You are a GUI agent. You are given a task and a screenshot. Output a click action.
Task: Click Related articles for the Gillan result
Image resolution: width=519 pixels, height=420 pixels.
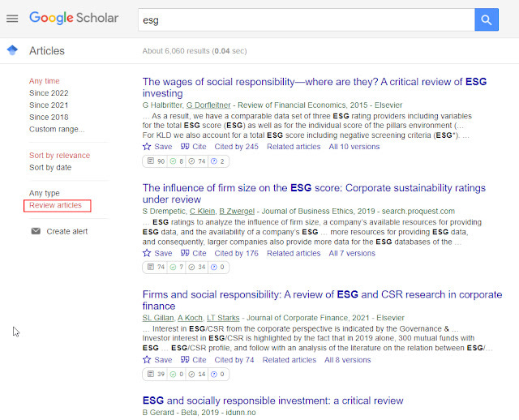290,360
